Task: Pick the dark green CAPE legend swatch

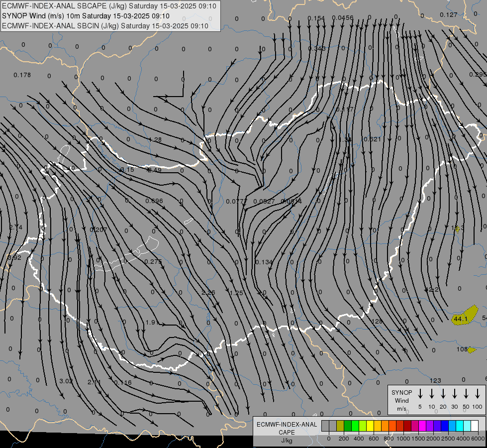Action: pos(348,426)
